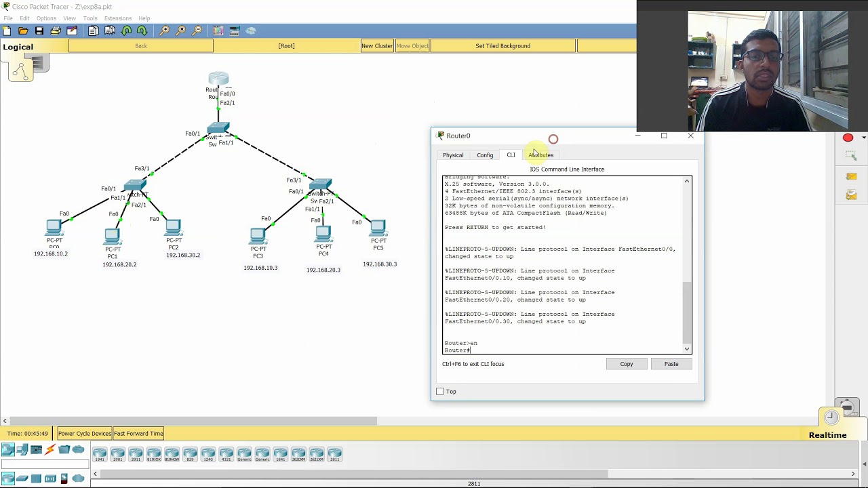Screen dimensions: 868x488
Task: Switch to the Physical tab in Router0
Action: click(x=453, y=155)
